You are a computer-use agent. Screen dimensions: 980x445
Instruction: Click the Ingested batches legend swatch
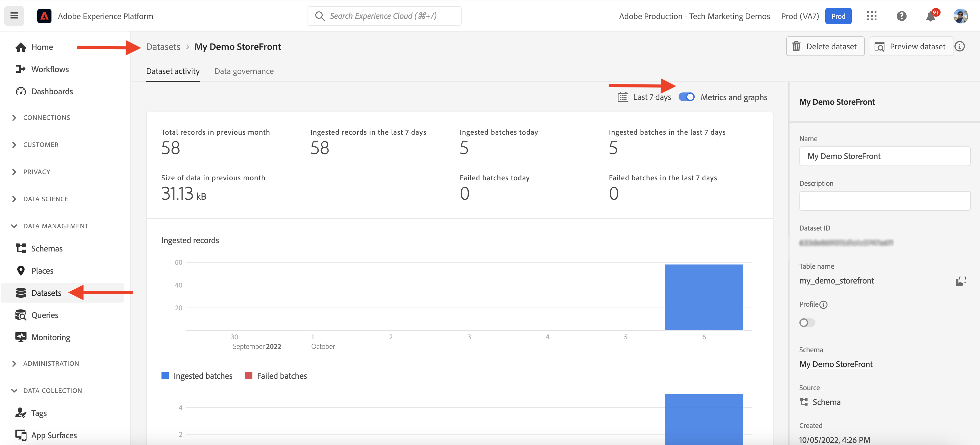165,376
